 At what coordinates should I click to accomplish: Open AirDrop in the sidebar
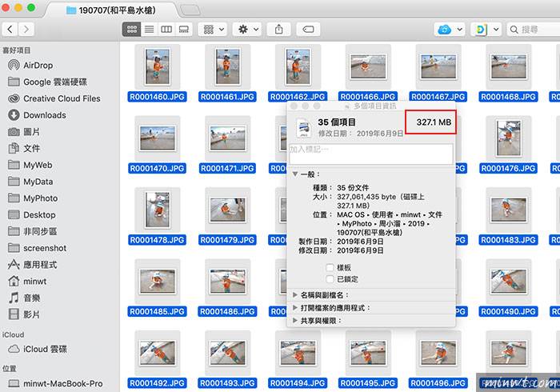click(38, 66)
